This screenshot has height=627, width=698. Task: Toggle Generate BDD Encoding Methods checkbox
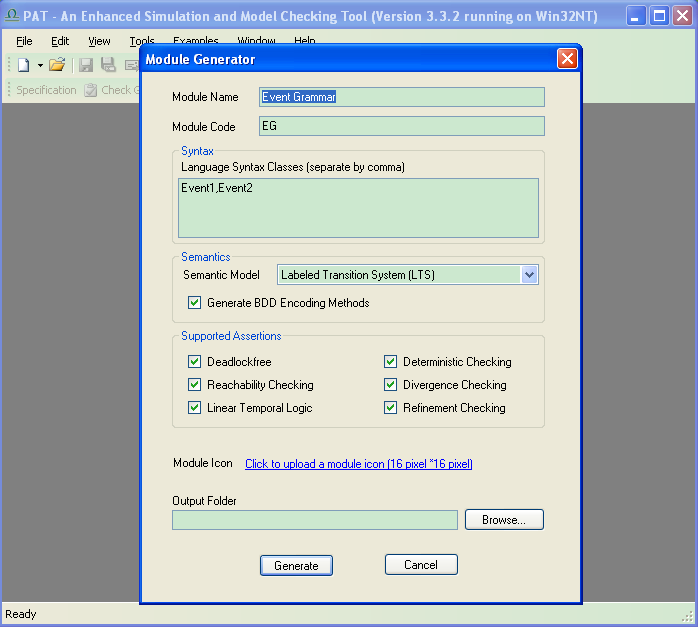tap(194, 303)
